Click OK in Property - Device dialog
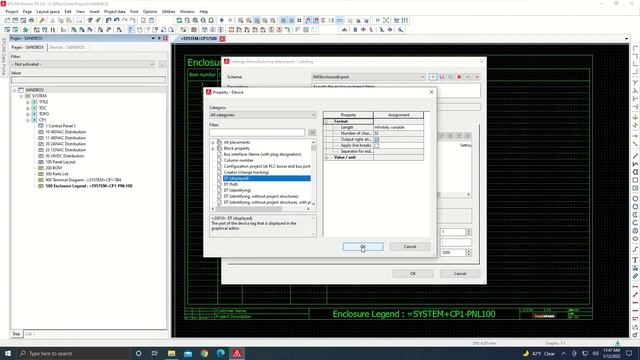Screen dimensions: 640x360 click(x=363, y=247)
